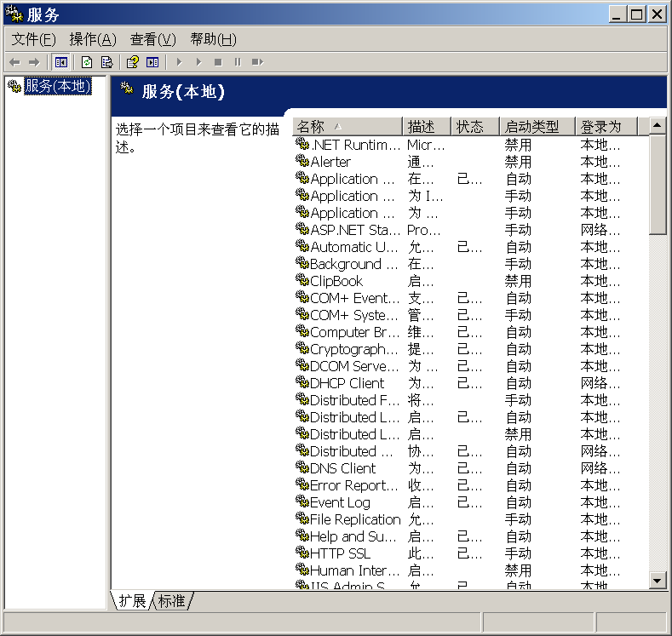
Task: Click the Start Service play icon
Action: click(180, 62)
